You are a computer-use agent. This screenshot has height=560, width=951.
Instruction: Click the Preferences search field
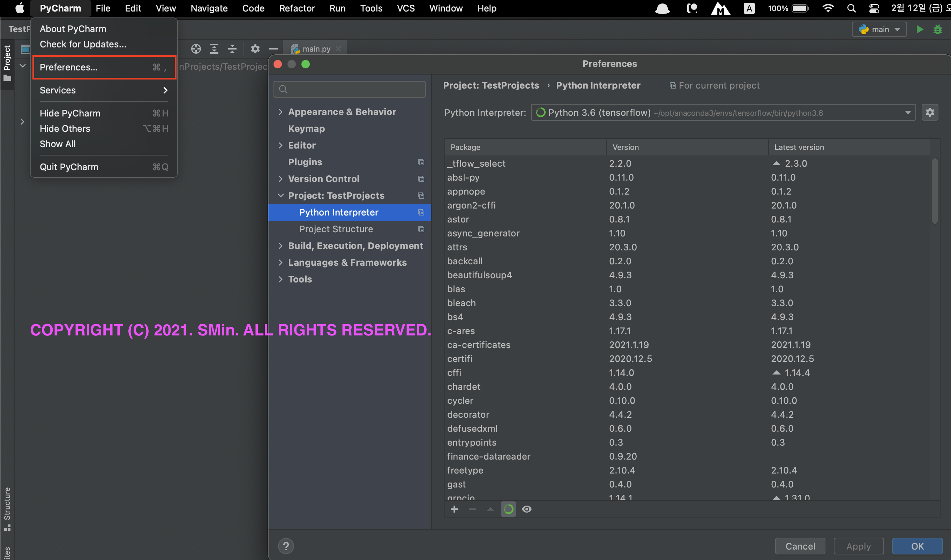(x=349, y=89)
